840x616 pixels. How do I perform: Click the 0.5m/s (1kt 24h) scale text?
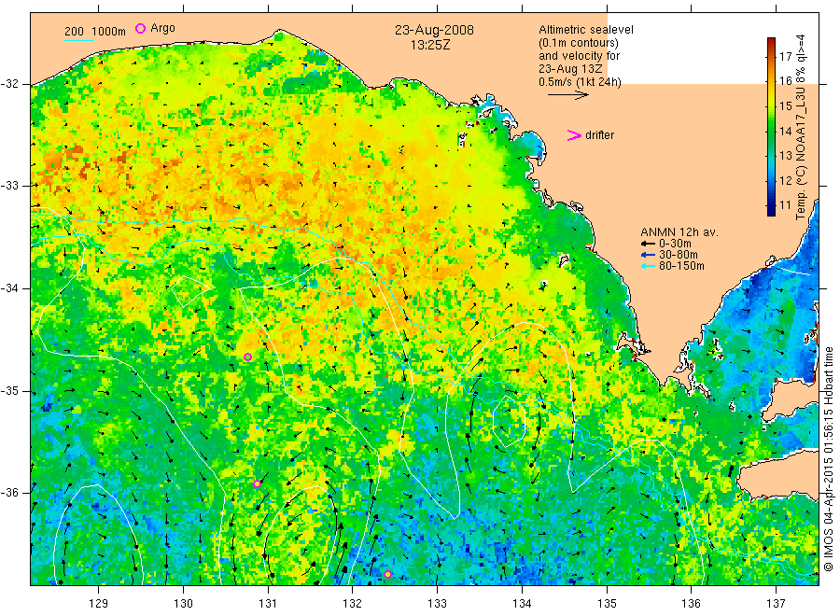(581, 82)
